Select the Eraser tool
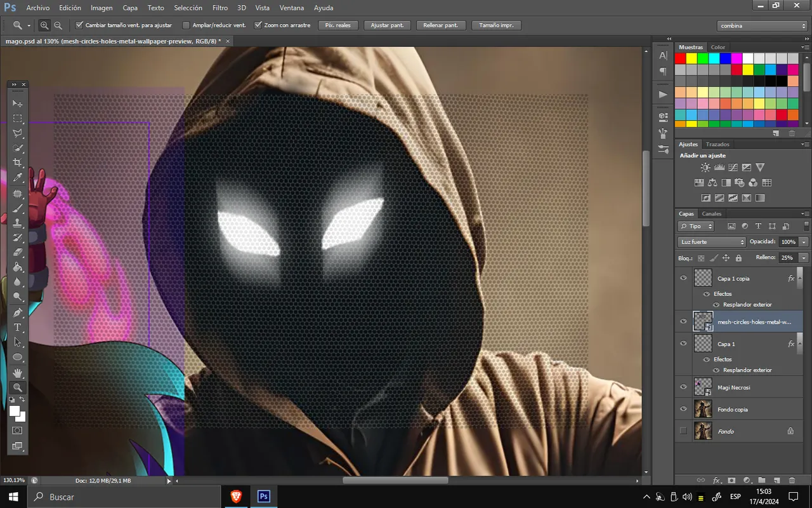 [18, 252]
